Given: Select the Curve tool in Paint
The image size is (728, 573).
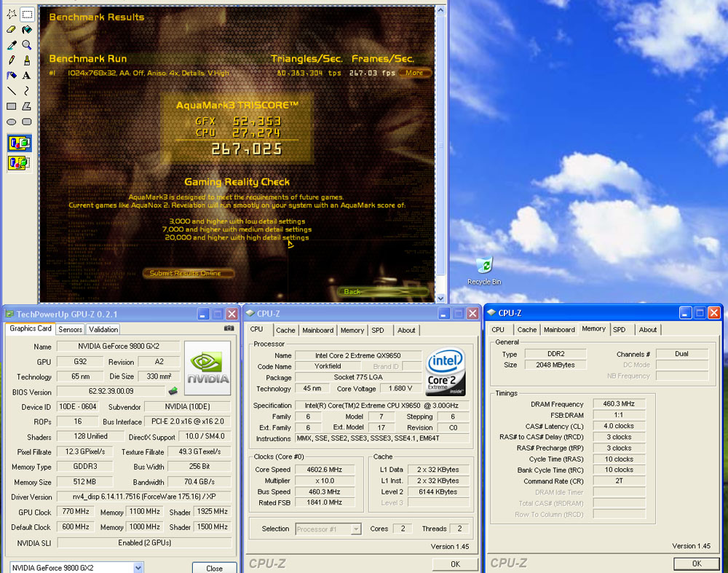Looking at the screenshot, I should click(27, 90).
